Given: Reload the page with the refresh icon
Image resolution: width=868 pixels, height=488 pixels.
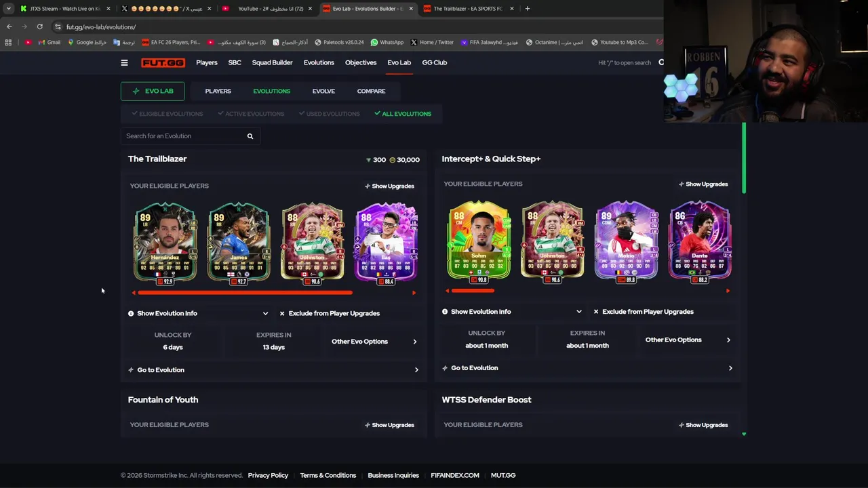Looking at the screenshot, I should [x=39, y=26].
